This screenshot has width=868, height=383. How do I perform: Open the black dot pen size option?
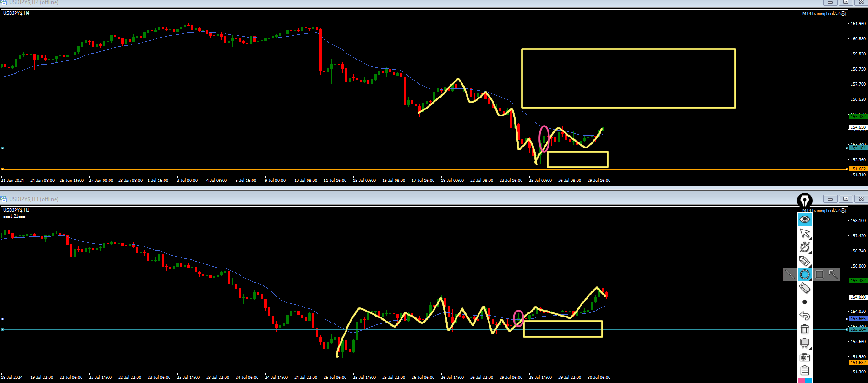(x=804, y=302)
